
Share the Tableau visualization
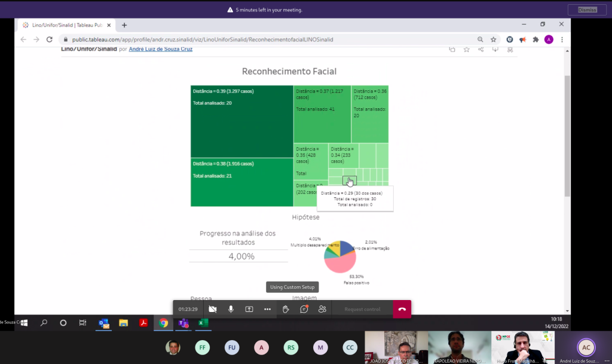coord(481,49)
